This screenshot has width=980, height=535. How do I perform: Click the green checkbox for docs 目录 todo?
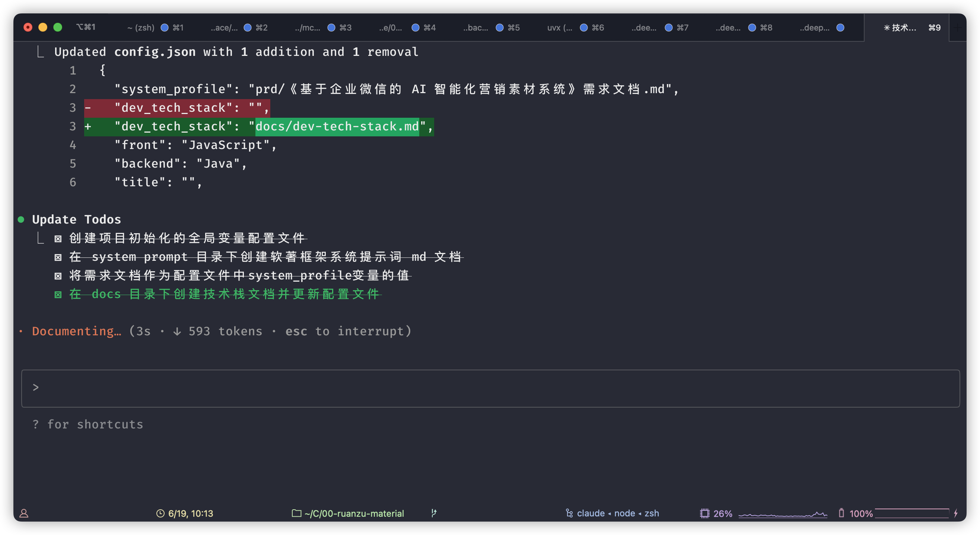(x=58, y=295)
